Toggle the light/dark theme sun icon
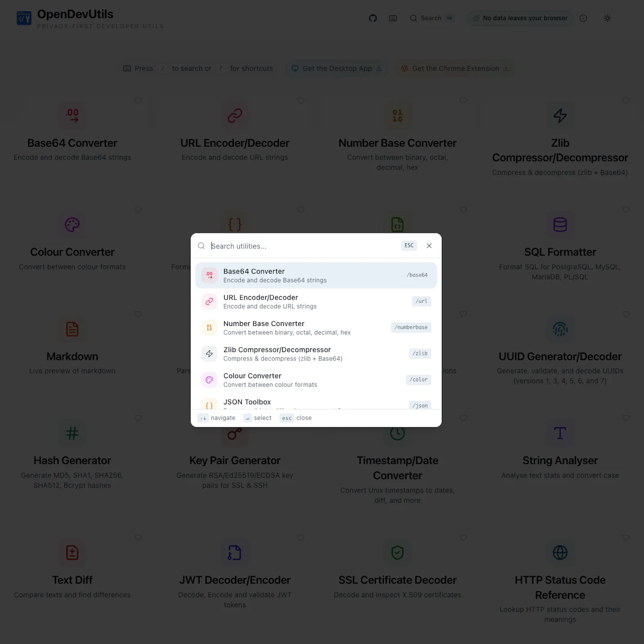Viewport: 644px width, 644px height. (607, 18)
